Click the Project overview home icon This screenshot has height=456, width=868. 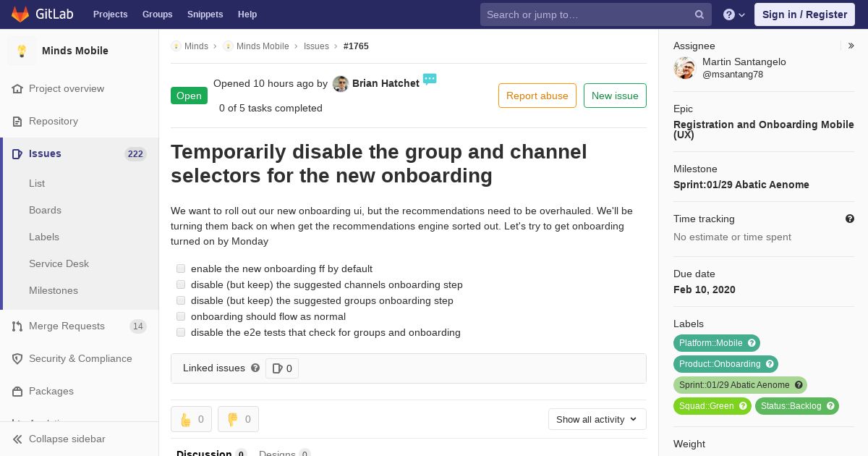point(17,88)
